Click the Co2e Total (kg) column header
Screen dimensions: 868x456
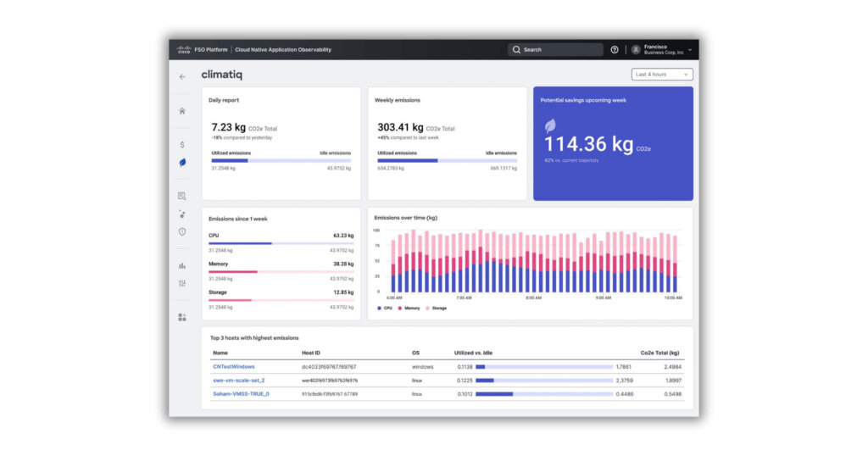tap(659, 353)
